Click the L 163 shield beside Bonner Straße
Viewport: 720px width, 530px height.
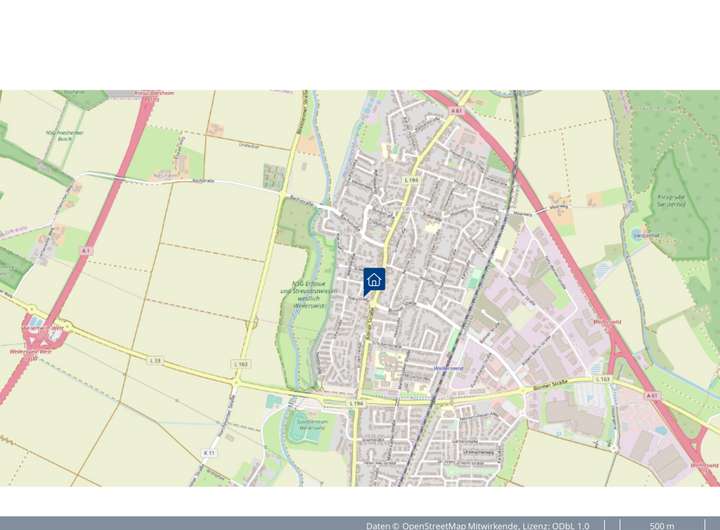602,379
